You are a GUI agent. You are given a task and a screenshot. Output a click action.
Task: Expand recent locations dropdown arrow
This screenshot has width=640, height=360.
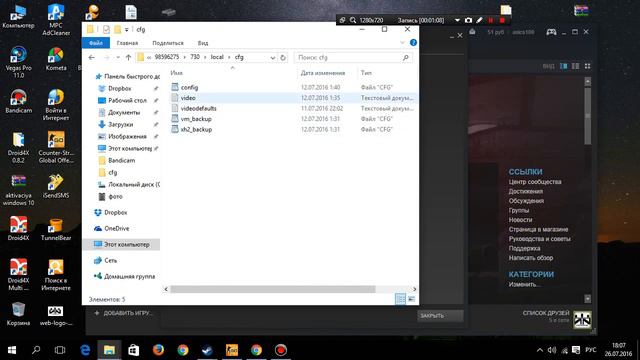(x=118, y=58)
